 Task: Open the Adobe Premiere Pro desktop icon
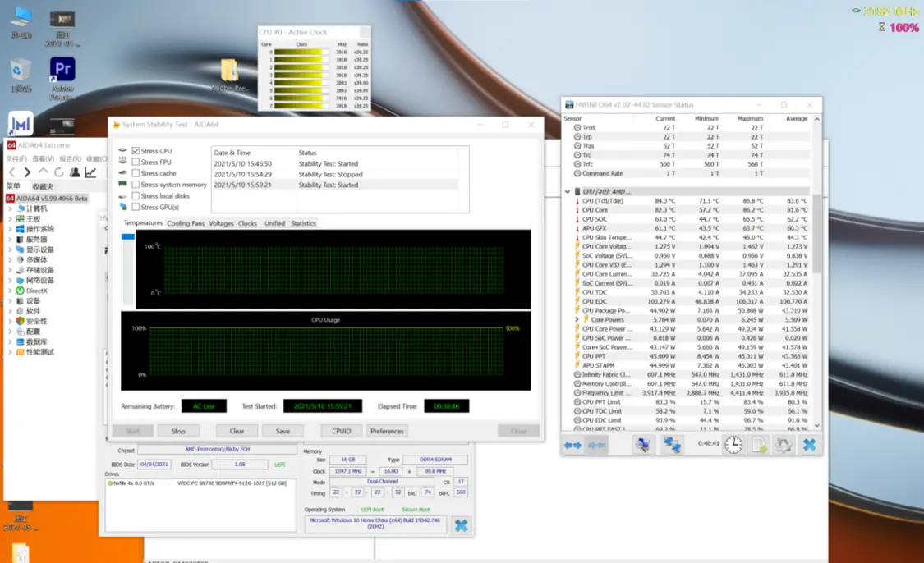62,71
